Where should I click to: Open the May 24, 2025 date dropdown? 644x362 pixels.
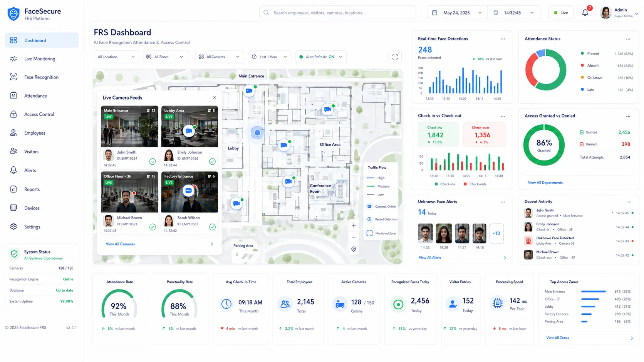pos(458,13)
